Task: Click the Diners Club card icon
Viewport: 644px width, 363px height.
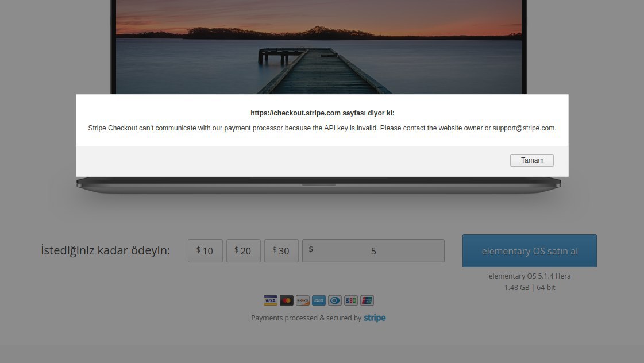Action: pos(335,300)
